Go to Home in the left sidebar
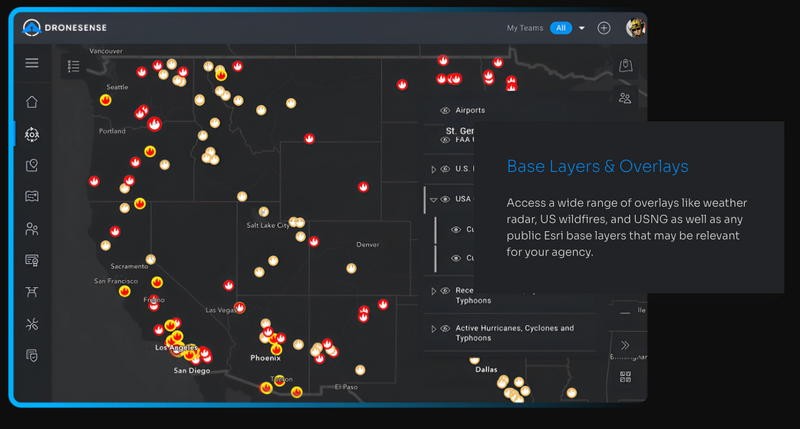 coord(32,101)
